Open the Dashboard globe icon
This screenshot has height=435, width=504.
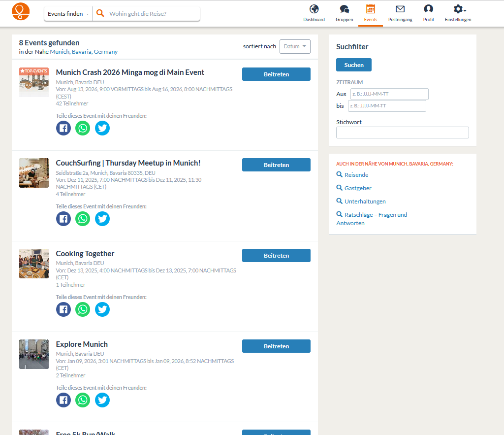point(314,9)
